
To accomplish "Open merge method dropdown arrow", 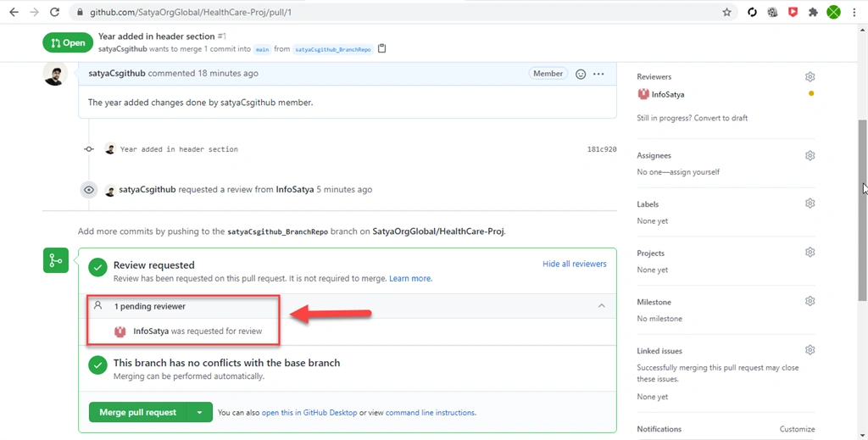I will pyautogui.click(x=199, y=412).
